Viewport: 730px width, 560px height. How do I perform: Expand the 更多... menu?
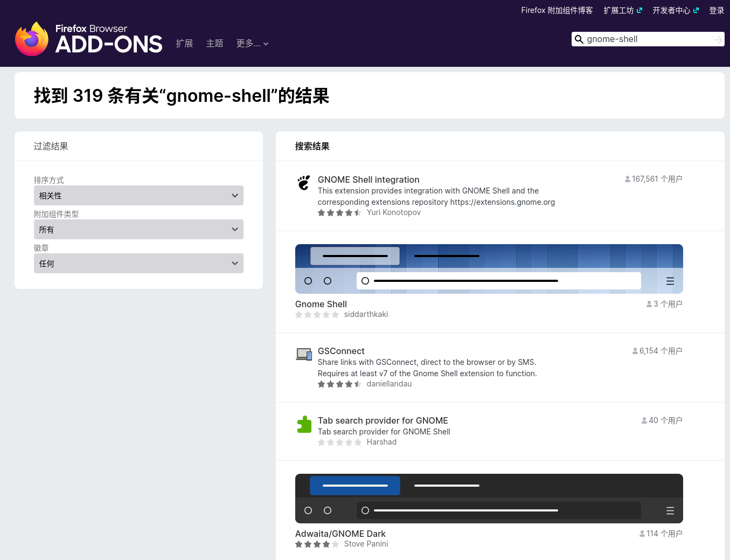point(252,44)
